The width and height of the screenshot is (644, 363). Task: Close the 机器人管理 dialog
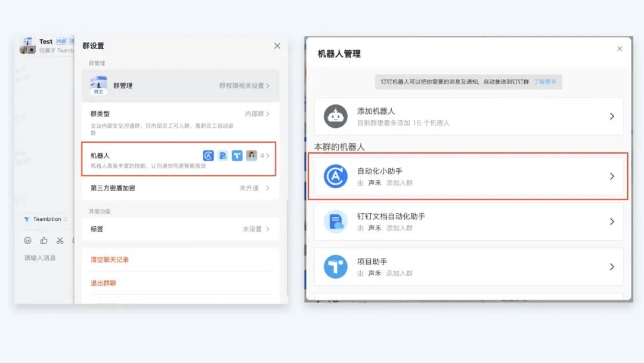(620, 49)
